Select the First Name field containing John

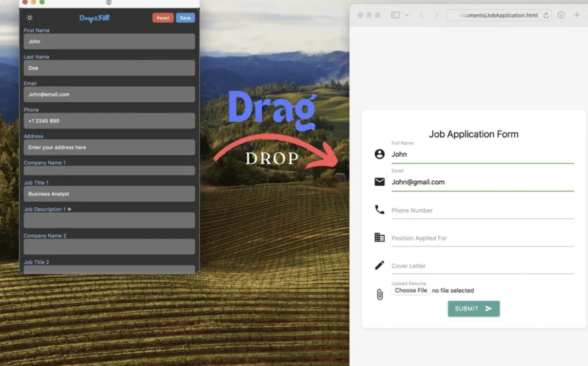(109, 41)
